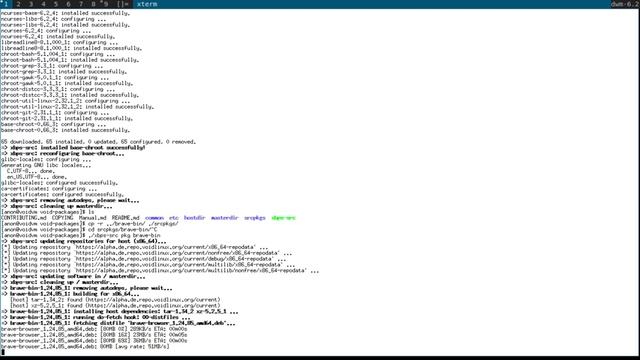Switch to dwm tag 4
Viewport: 640px width, 360px height.
coord(43,4)
